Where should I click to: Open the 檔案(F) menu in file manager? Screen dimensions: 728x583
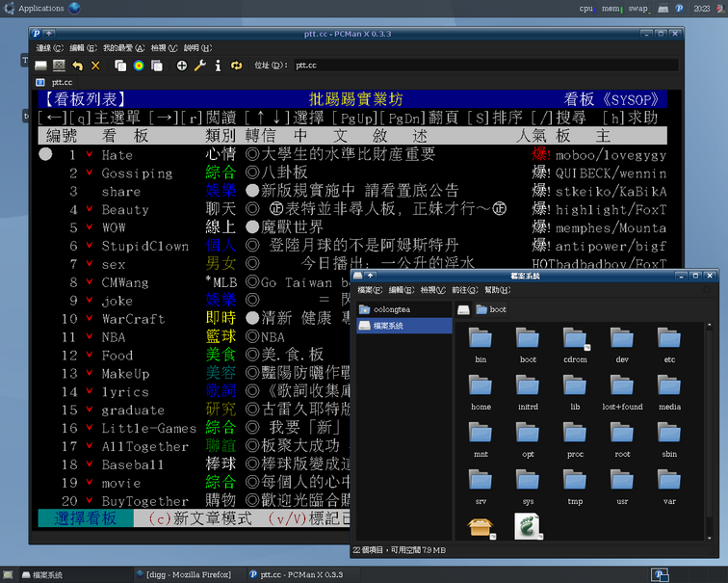coord(370,290)
